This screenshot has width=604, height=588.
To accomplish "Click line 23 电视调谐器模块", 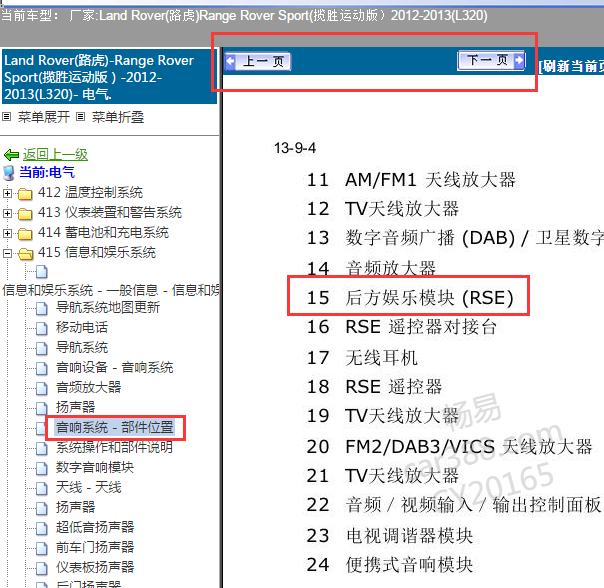I will (390, 536).
